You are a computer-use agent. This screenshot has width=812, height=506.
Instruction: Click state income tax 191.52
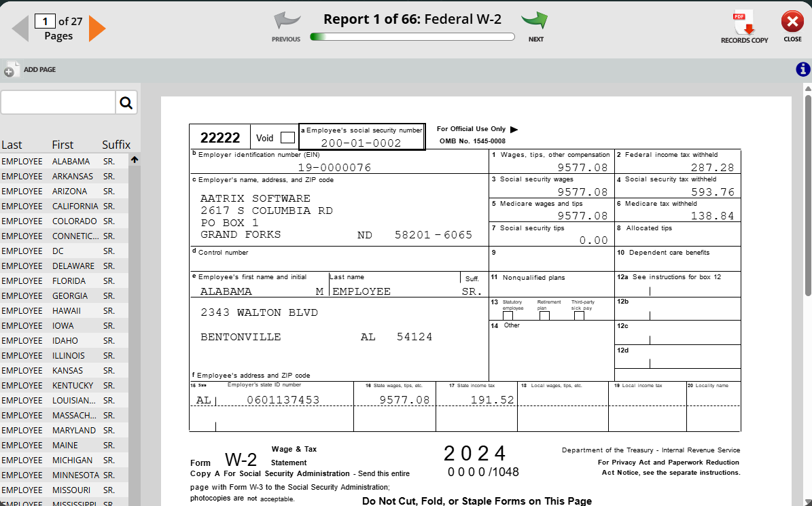click(x=492, y=400)
